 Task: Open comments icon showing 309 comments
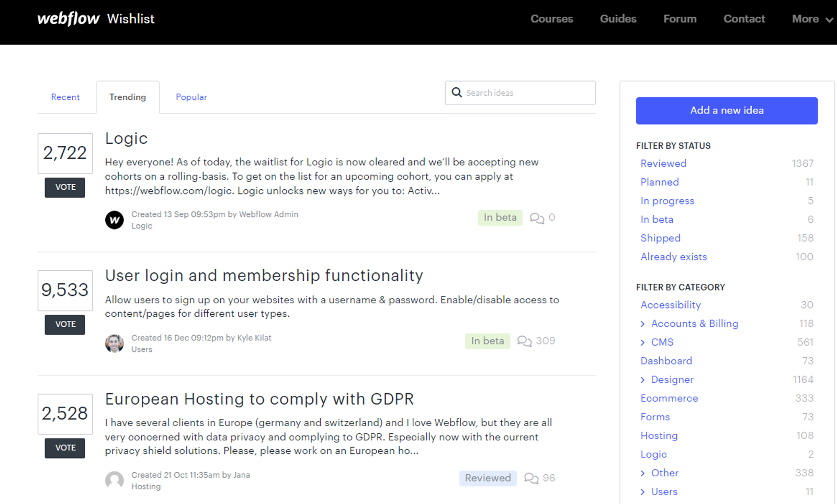pos(524,341)
